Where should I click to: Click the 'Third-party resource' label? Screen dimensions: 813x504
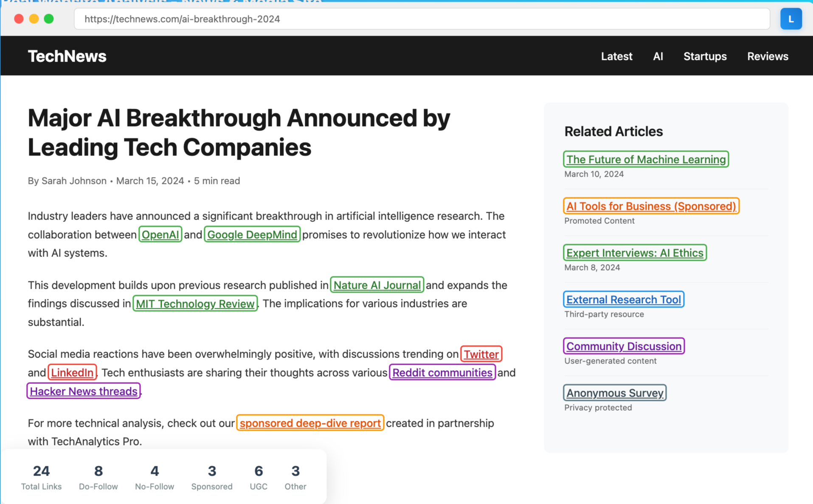(x=604, y=314)
